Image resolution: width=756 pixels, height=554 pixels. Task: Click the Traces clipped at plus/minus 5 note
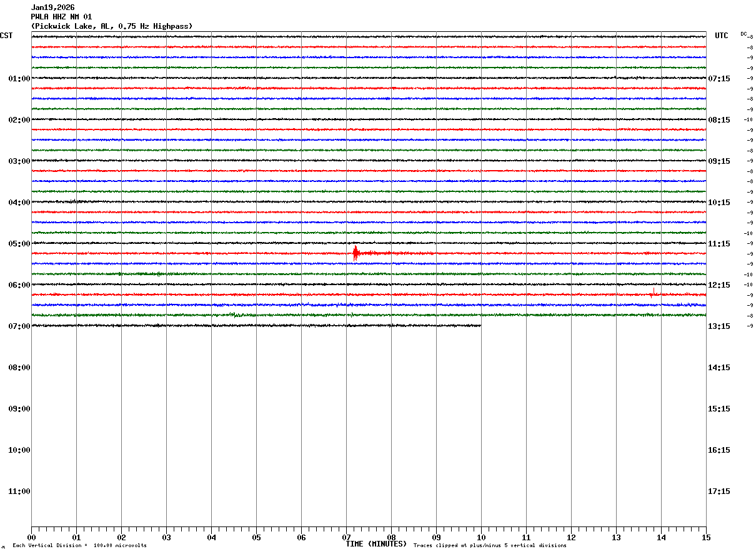[x=490, y=546]
